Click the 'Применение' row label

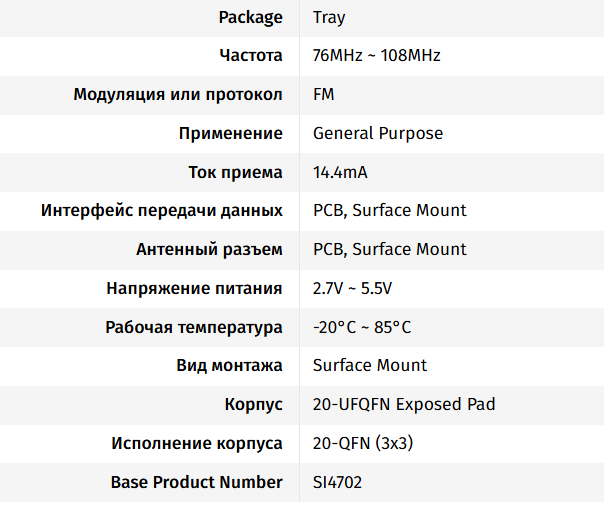[x=231, y=133]
